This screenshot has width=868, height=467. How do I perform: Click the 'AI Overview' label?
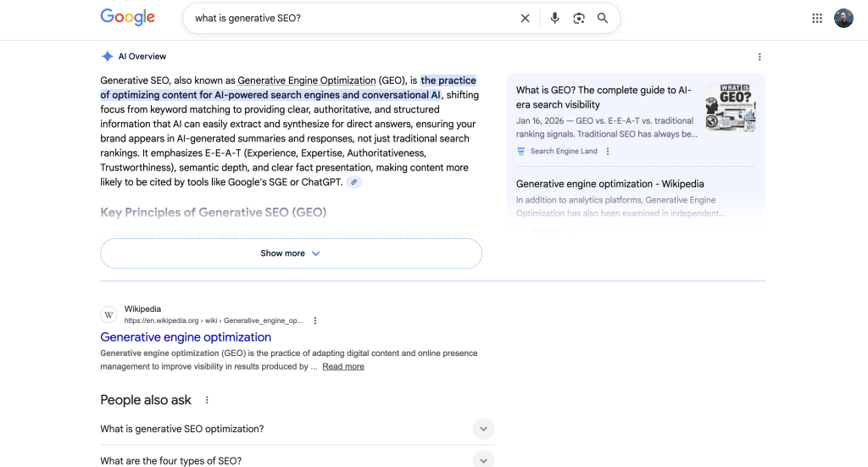click(x=142, y=57)
